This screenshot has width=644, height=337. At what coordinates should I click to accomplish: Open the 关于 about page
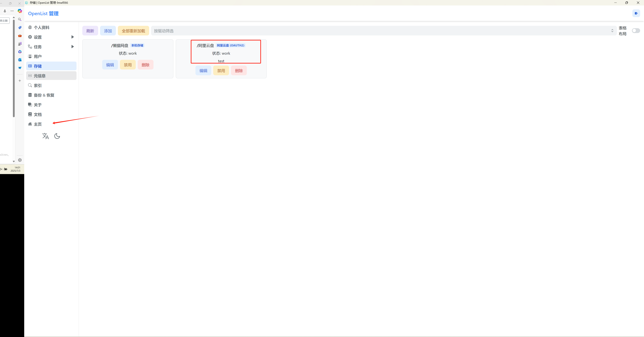[x=51, y=105]
